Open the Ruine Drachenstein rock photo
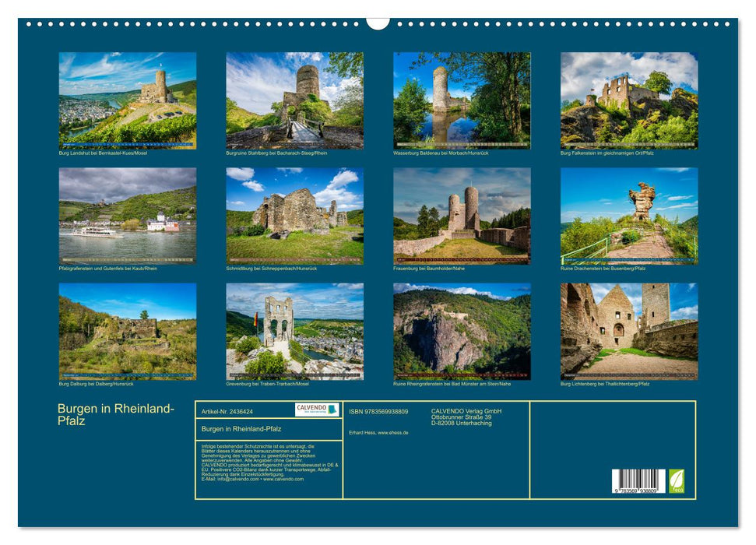The height and width of the screenshot is (545, 756). pyautogui.click(x=629, y=216)
